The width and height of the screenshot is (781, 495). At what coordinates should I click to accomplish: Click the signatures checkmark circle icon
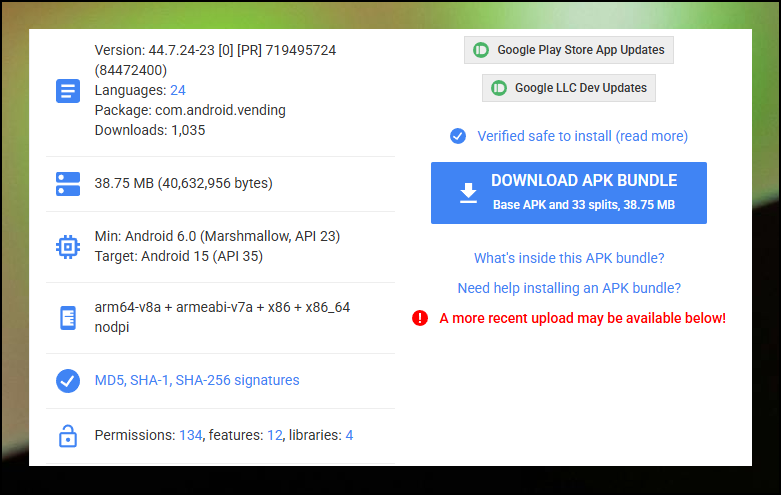pos(68,381)
